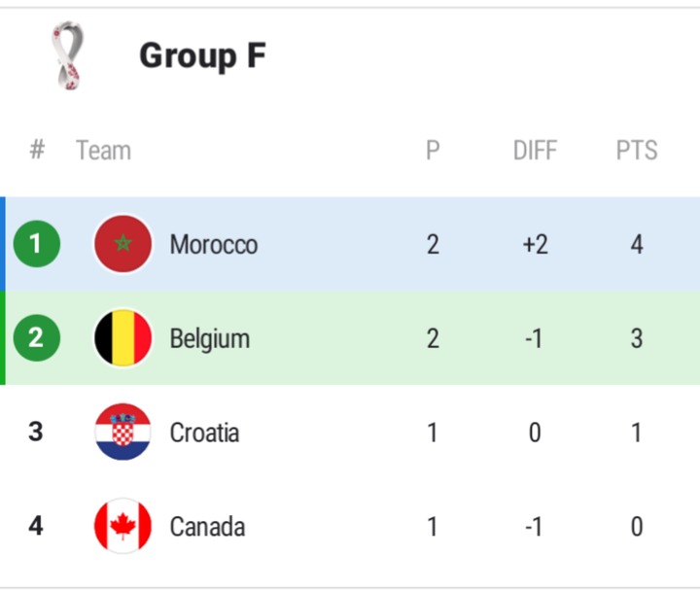Open the Morocco team name
Viewport: 700px width, 590px height.
pyautogui.click(x=214, y=245)
